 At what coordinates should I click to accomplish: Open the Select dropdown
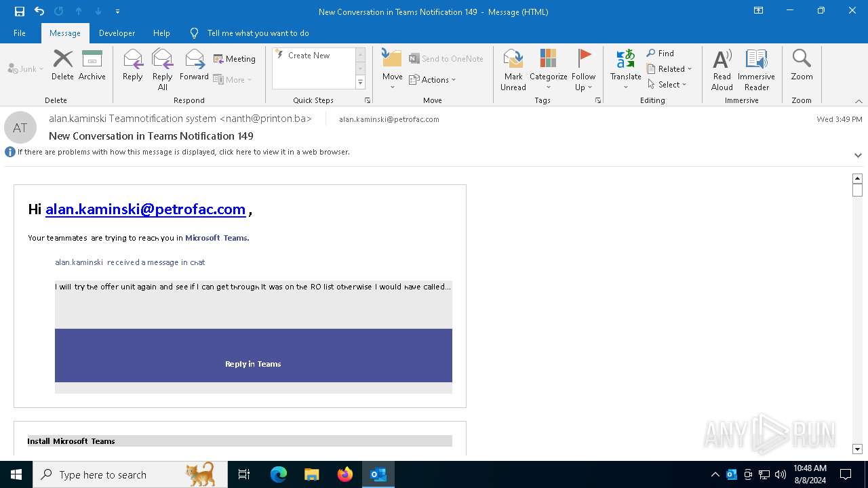667,84
